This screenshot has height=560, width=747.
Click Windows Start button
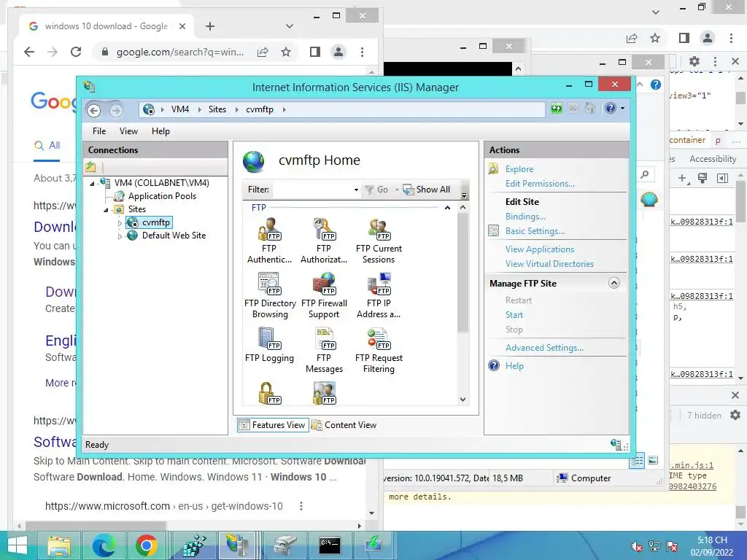pyautogui.click(x=18, y=545)
